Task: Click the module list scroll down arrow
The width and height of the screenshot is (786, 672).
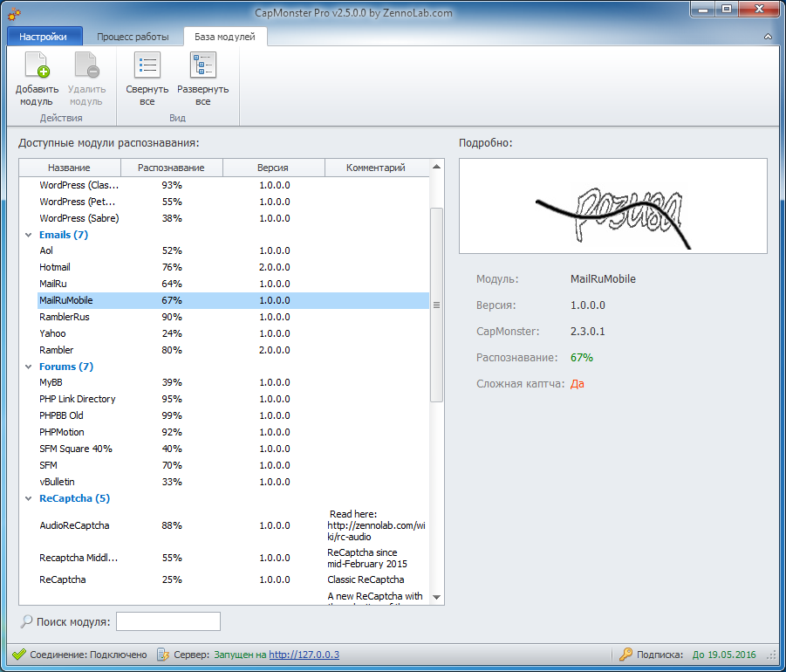Action: point(436,597)
